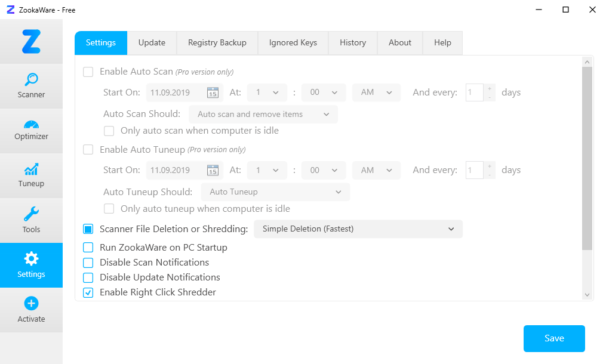Expand the Simple Deletion (Fastest) dropdown
This screenshot has height=364, width=606.
click(358, 229)
